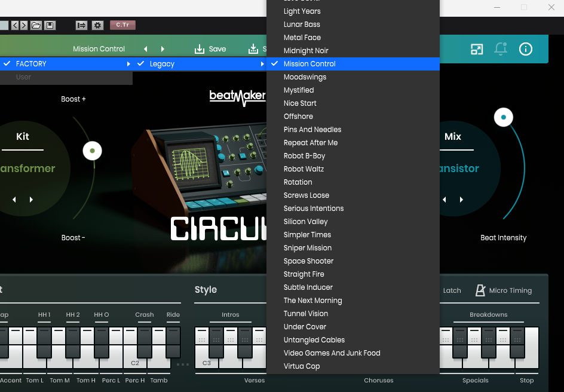Switch to the next Mix with right arrow
Image resolution: width=564 pixels, height=392 pixels.
point(461,200)
